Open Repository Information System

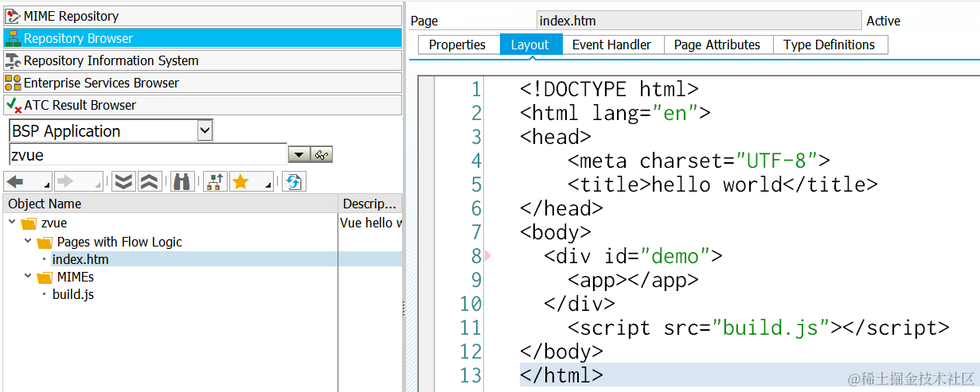(203, 60)
